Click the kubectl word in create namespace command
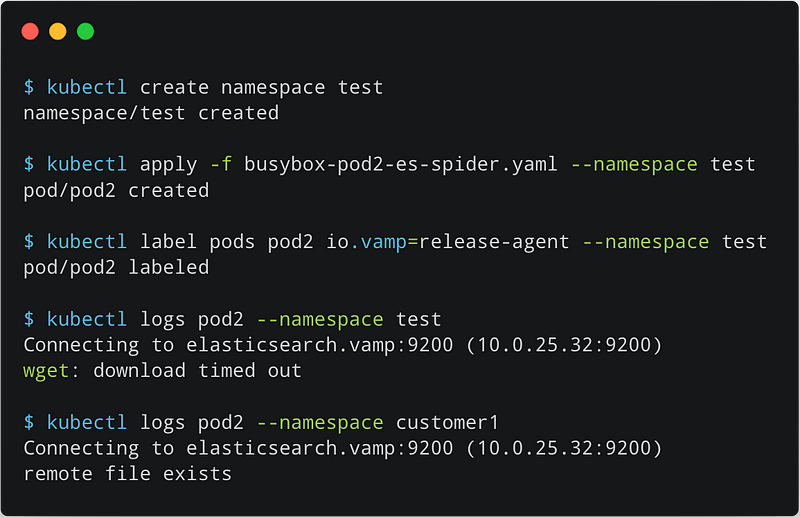The height and width of the screenshot is (517, 800). [87, 87]
